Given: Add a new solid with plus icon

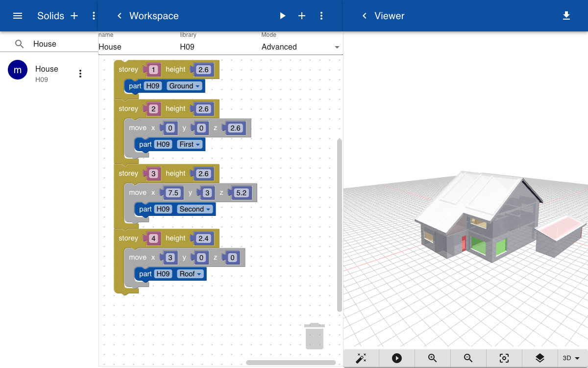Looking at the screenshot, I should [x=74, y=16].
